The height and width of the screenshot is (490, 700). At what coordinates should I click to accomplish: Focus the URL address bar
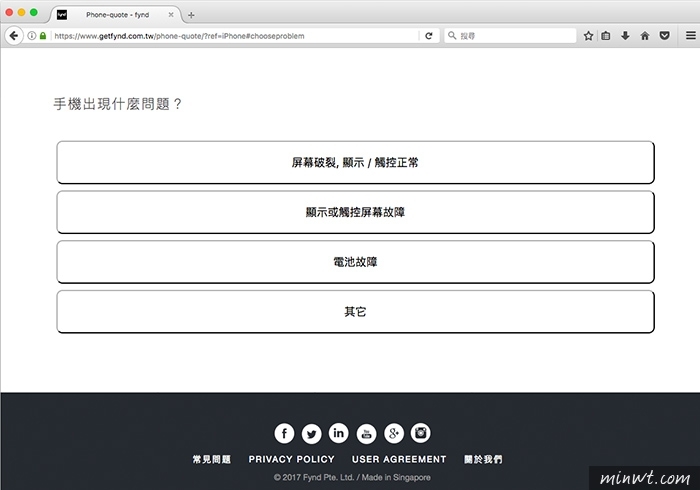pos(234,36)
